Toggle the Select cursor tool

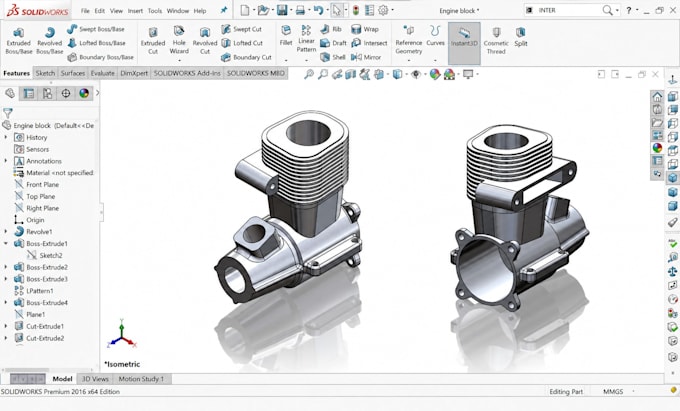(x=337, y=10)
